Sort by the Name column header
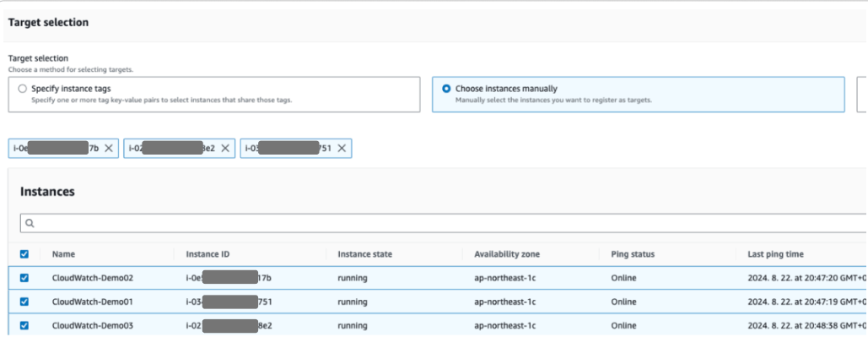 (x=63, y=254)
